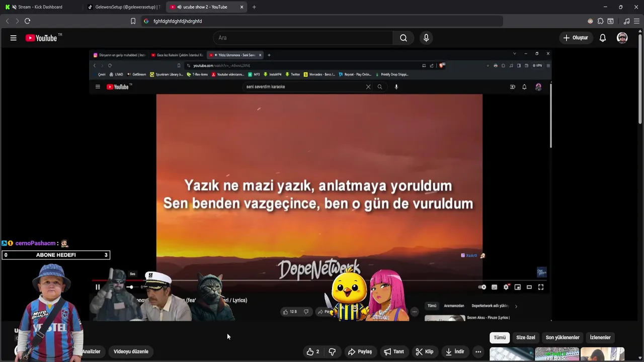Click the inner Twitter bookmark
Image resolution: width=644 pixels, height=362 pixels.
[292, 74]
